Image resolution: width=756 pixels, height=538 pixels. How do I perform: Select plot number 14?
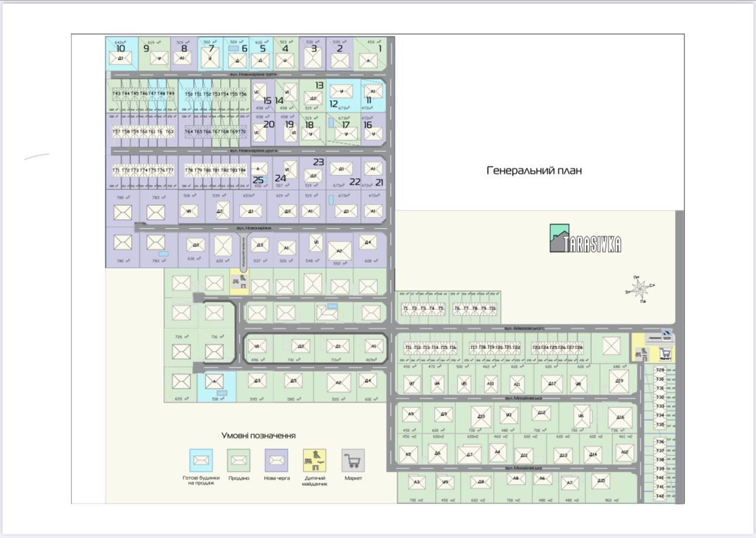coord(279,101)
